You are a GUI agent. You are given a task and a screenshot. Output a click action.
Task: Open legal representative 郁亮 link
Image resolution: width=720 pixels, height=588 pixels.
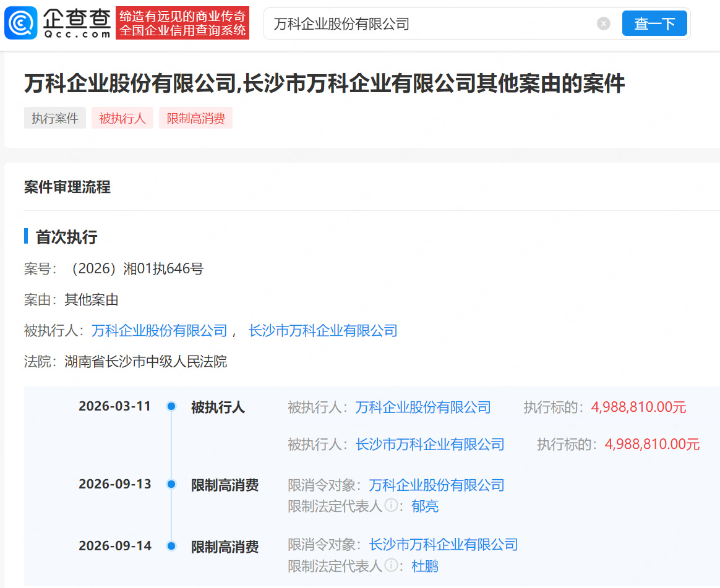(x=425, y=506)
